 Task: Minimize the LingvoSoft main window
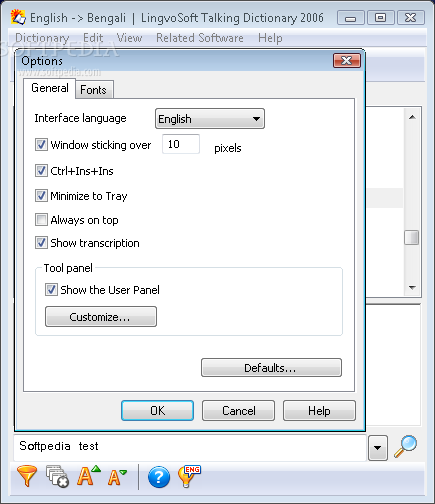coord(351,18)
